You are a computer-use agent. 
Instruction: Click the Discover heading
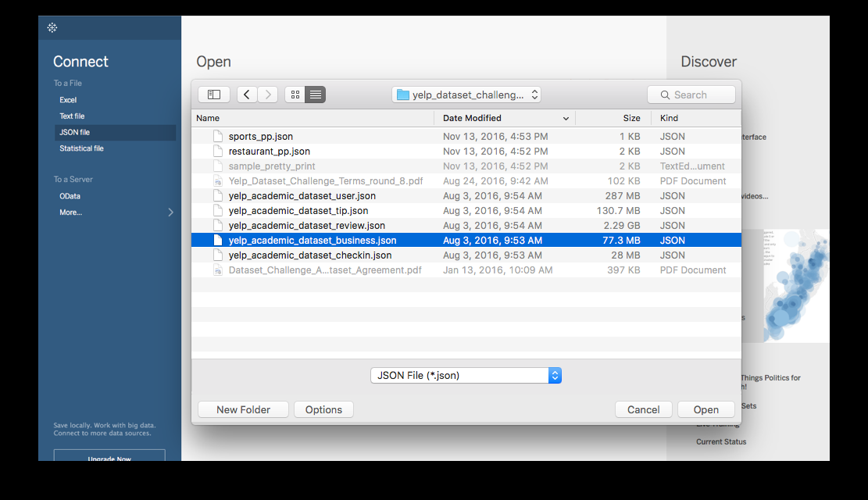pos(709,62)
